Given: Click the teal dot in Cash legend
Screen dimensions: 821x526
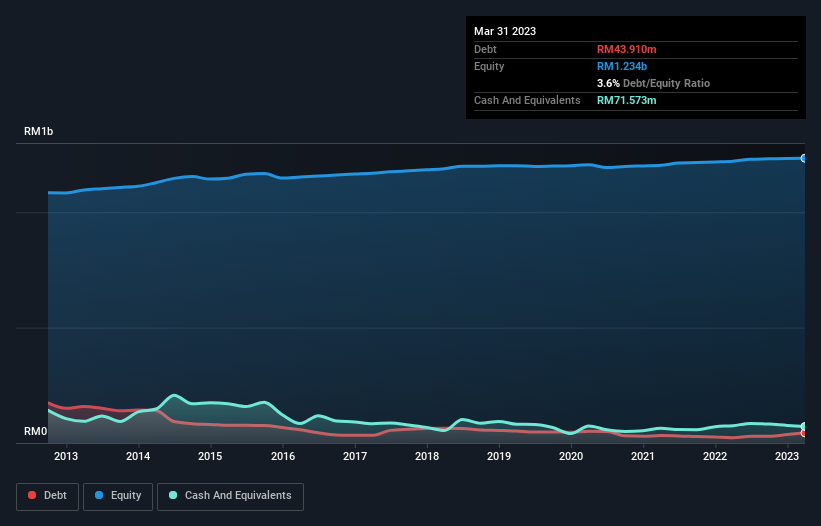Looking at the screenshot, I should 173,496.
